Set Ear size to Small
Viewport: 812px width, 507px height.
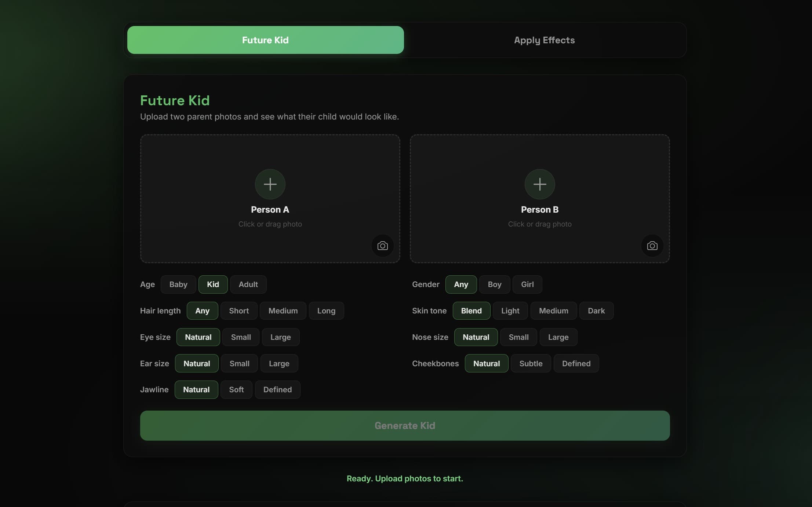239,364
